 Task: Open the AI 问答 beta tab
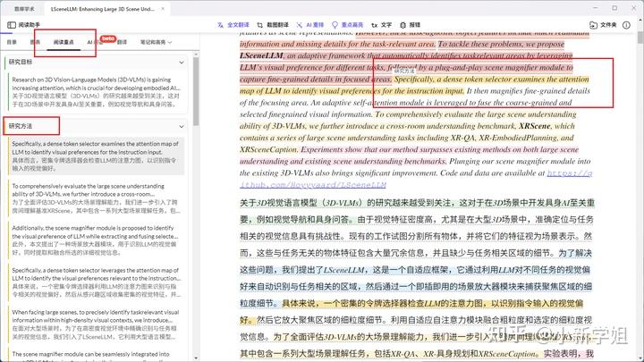pos(95,42)
